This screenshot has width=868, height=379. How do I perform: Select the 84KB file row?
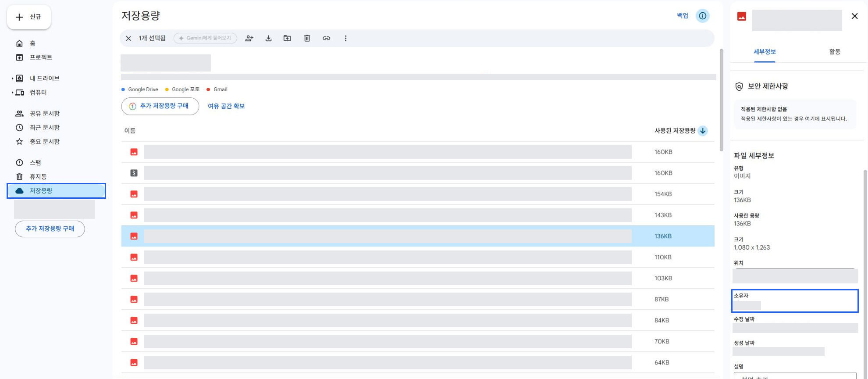[x=418, y=320]
